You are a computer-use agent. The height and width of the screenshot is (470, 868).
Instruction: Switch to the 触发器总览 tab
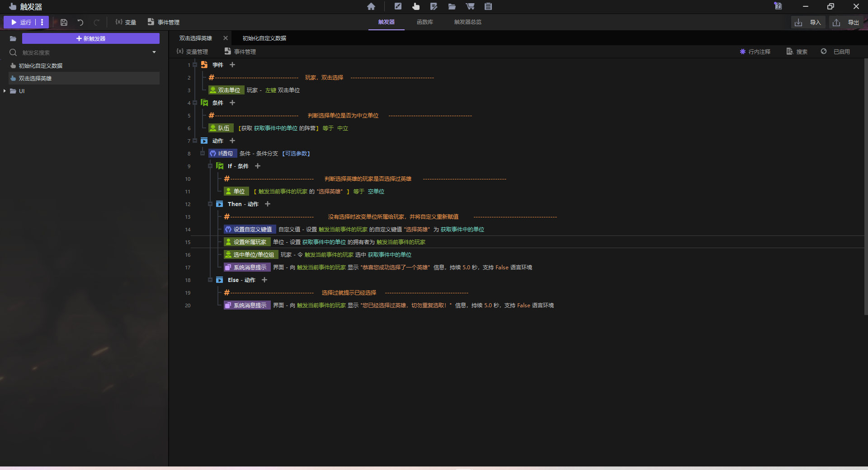point(468,22)
